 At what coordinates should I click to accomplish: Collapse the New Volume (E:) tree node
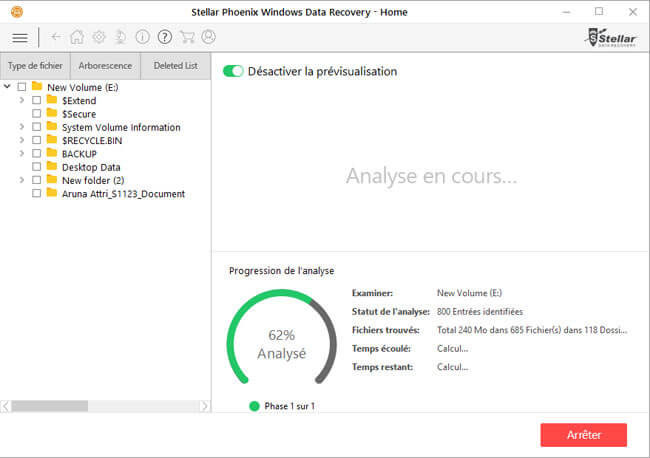click(x=8, y=88)
